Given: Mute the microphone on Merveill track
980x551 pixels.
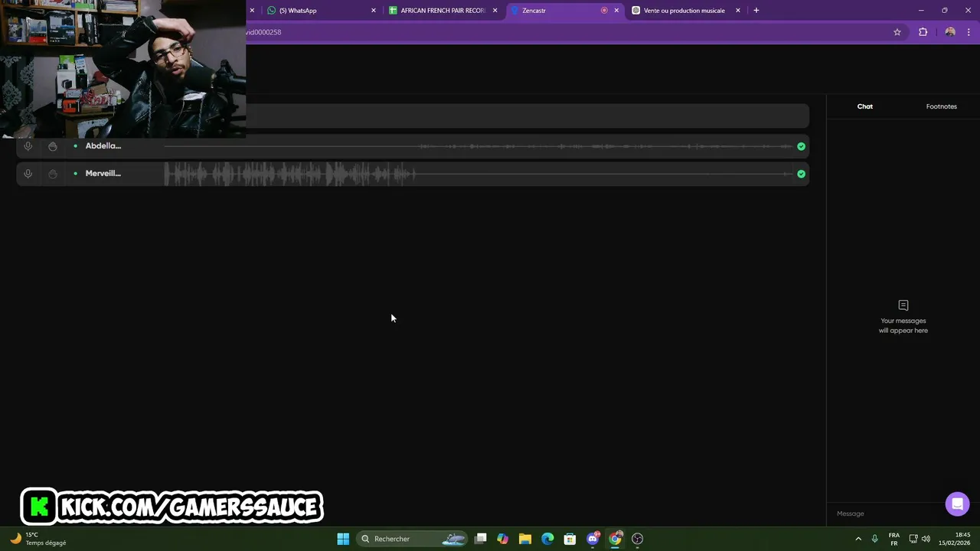Looking at the screenshot, I should point(28,174).
